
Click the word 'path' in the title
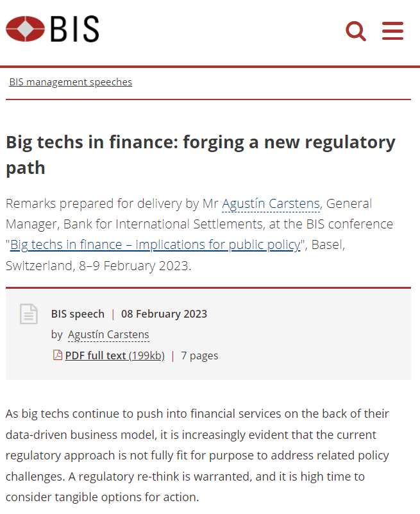tap(26, 169)
